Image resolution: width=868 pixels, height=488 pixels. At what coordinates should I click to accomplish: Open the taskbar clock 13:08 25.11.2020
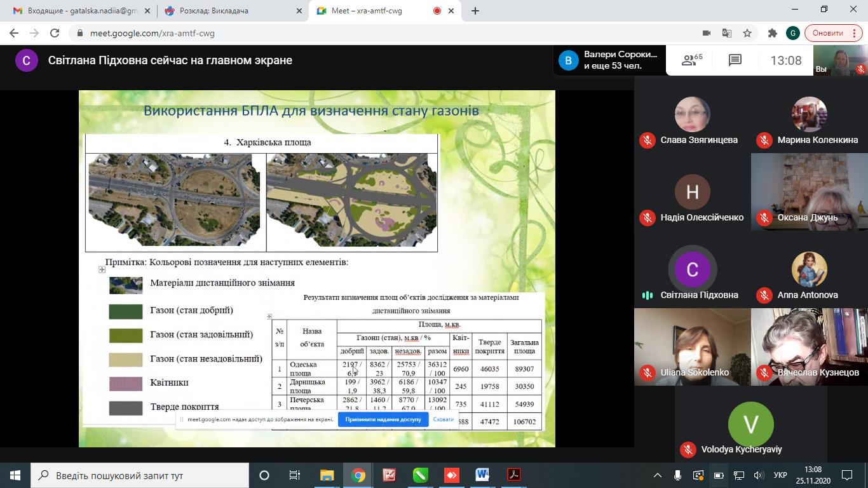tap(813, 475)
